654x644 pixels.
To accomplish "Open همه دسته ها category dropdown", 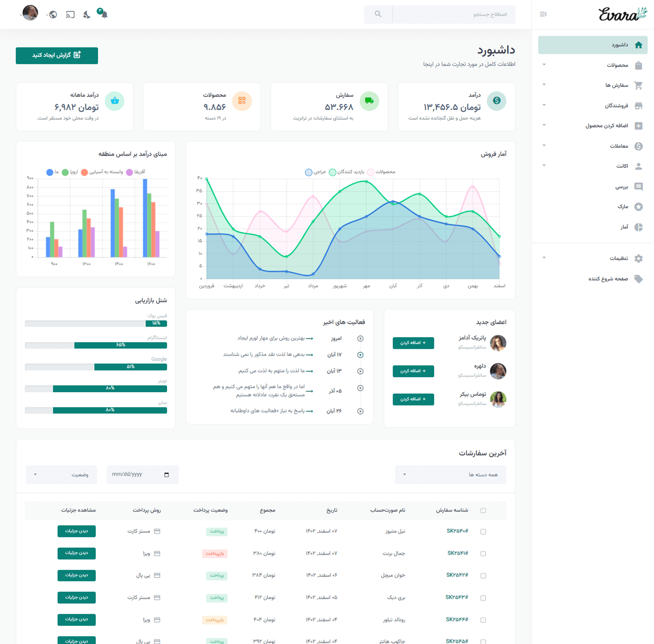I will 451,475.
